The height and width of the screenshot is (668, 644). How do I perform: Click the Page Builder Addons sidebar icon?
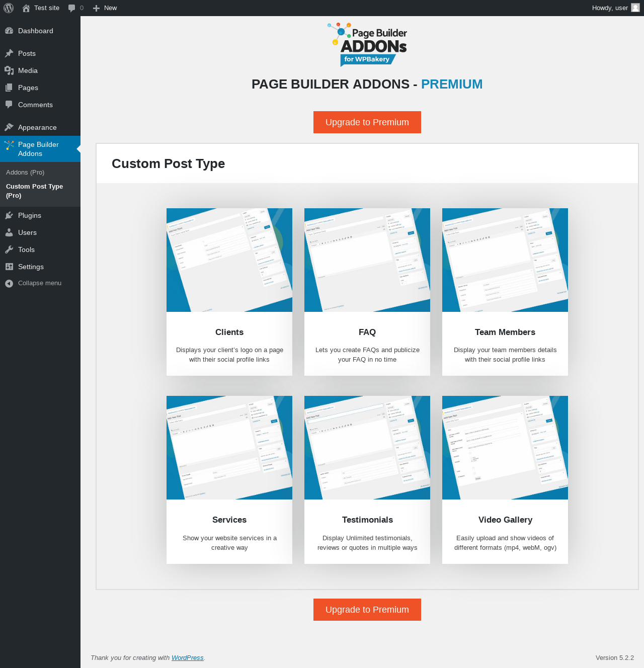point(9,145)
